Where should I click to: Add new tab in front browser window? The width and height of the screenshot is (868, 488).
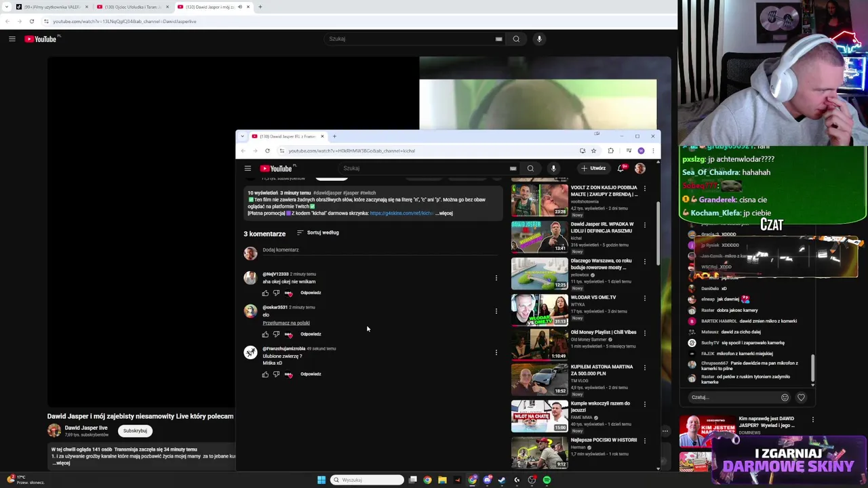pos(334,136)
